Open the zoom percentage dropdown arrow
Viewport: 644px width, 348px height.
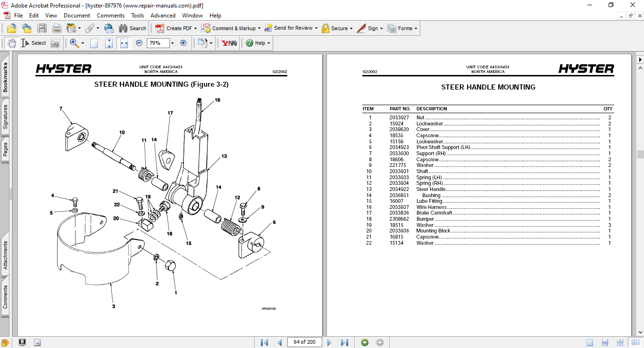point(172,43)
